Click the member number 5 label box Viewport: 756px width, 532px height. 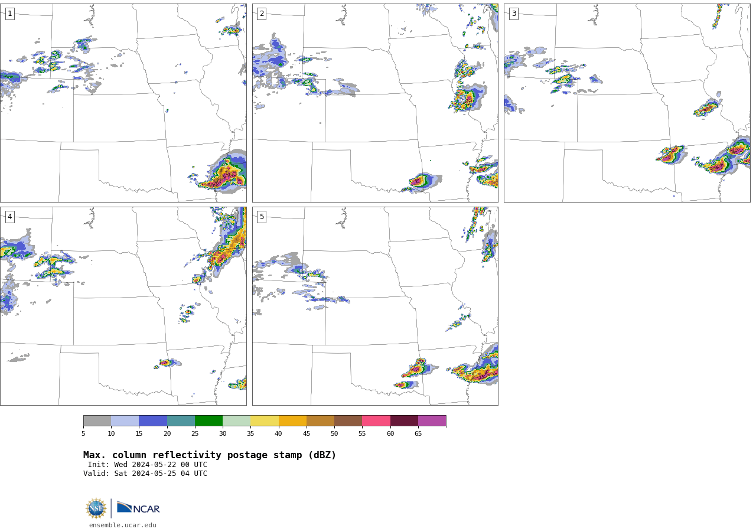tap(262, 217)
